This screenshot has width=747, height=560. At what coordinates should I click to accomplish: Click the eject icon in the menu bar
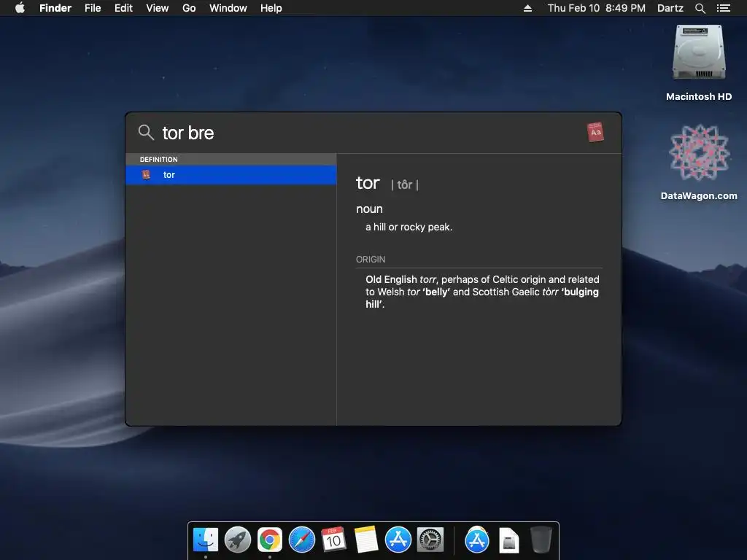pyautogui.click(x=528, y=8)
